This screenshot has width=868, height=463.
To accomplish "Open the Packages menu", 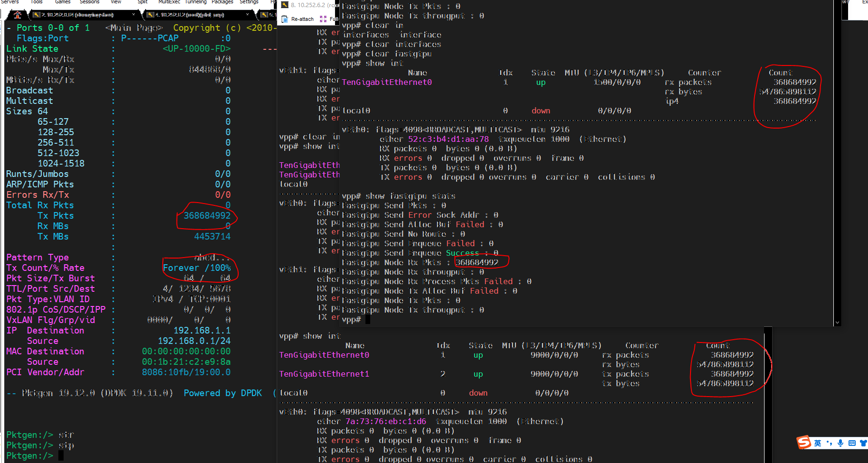I will 222,2.
